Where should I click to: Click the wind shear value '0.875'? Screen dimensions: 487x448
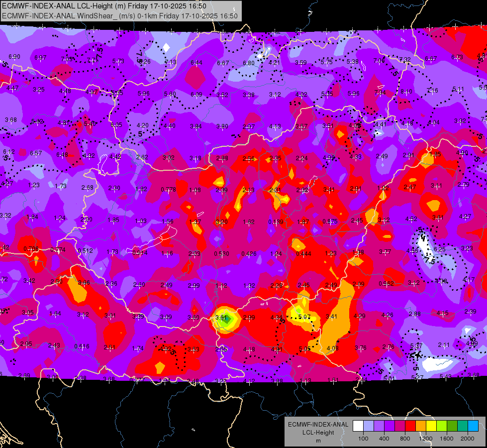330,222
